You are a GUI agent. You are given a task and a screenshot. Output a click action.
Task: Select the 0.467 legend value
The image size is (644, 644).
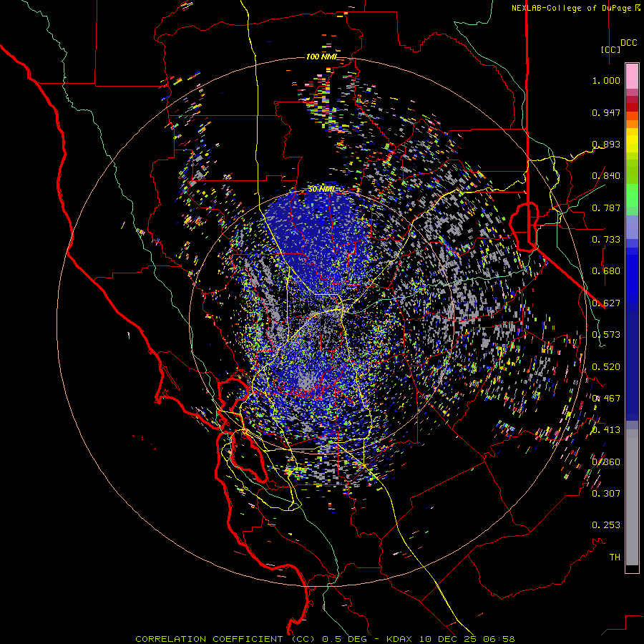click(606, 399)
